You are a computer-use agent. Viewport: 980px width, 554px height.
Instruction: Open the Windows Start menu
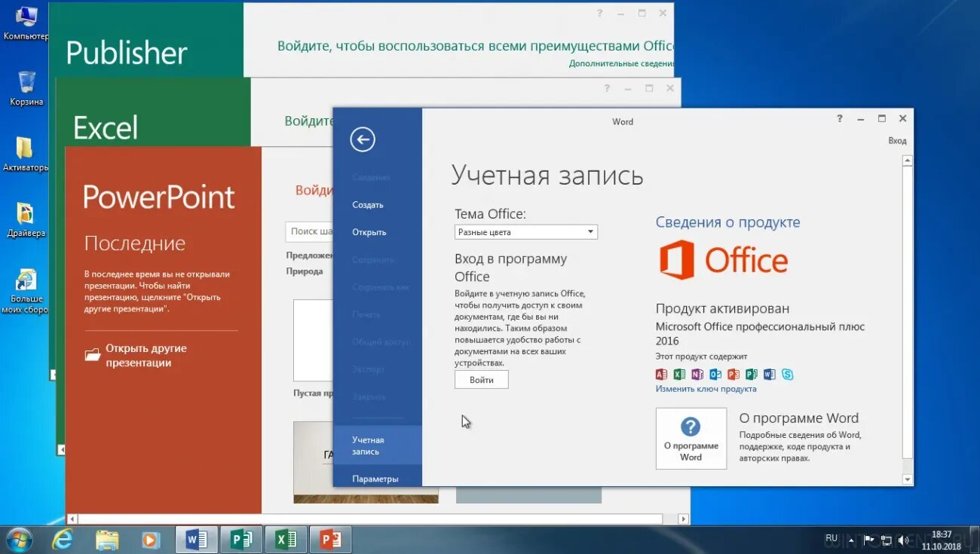pyautogui.click(x=19, y=540)
